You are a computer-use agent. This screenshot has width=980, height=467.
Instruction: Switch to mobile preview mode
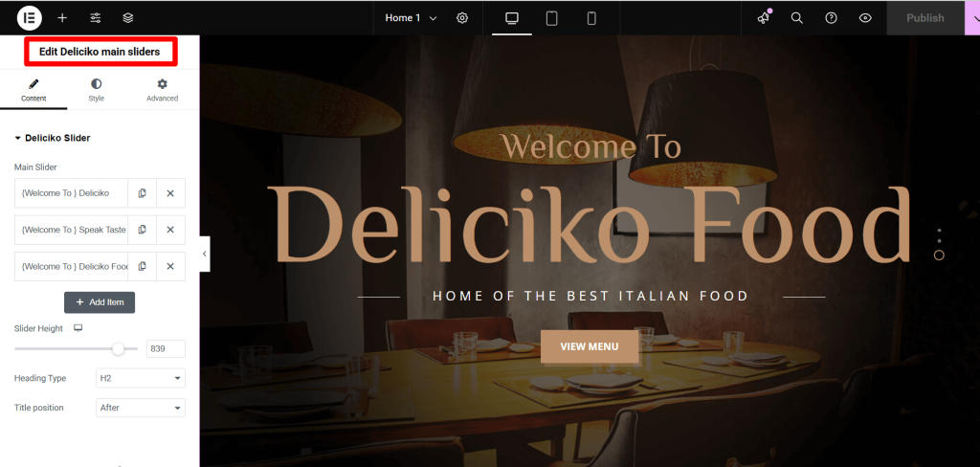[x=591, y=18]
